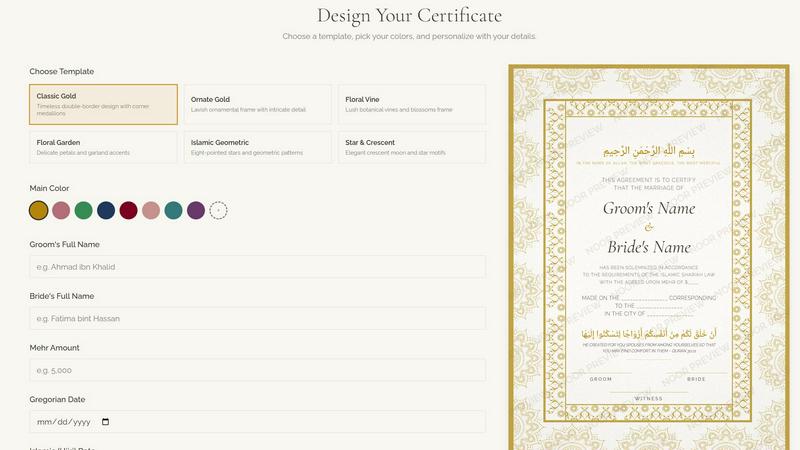Click "Bride's Name" text in preview

click(x=649, y=247)
